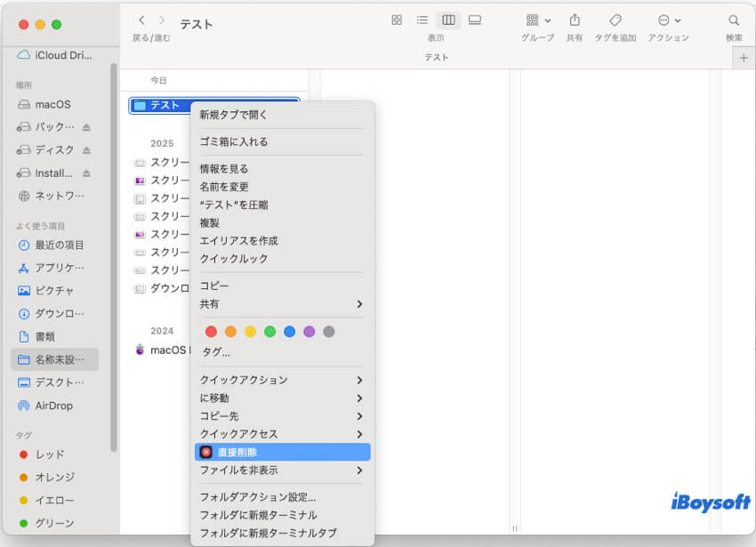The width and height of the screenshot is (756, 547).
Task: Open 最近の項目 from the sidebar
Action: (49, 245)
